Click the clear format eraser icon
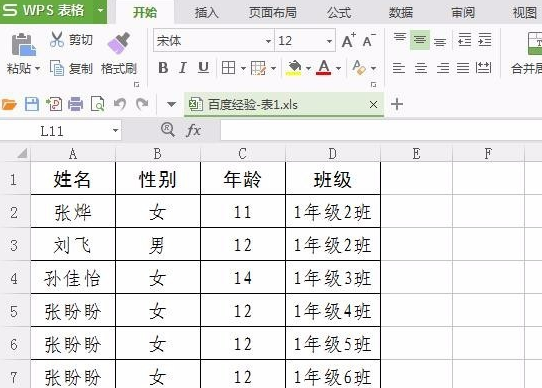Viewport: 542px width, 388px height. pyautogui.click(x=359, y=67)
